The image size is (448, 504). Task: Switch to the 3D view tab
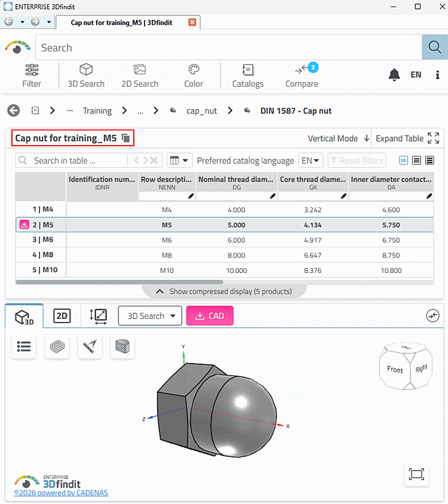click(24, 316)
